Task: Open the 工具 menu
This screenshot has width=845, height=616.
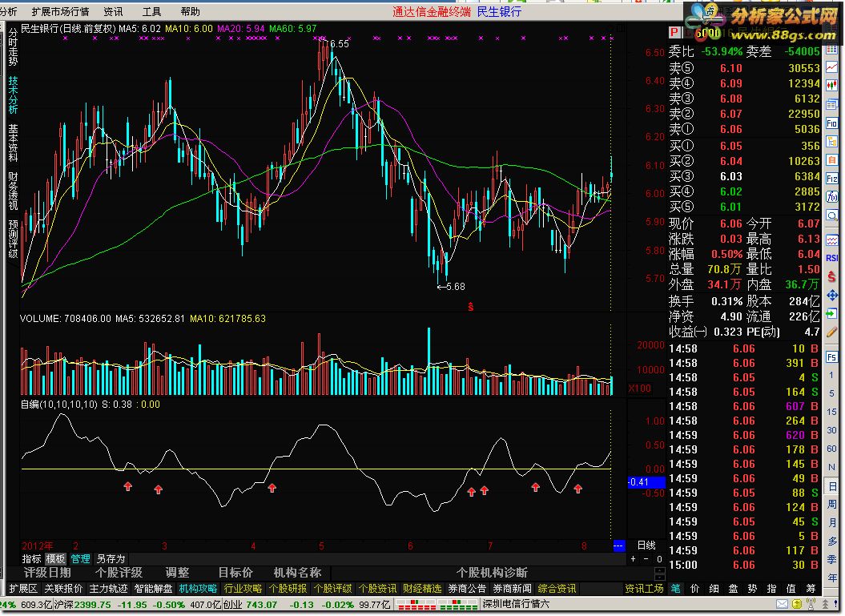Action: [151, 11]
